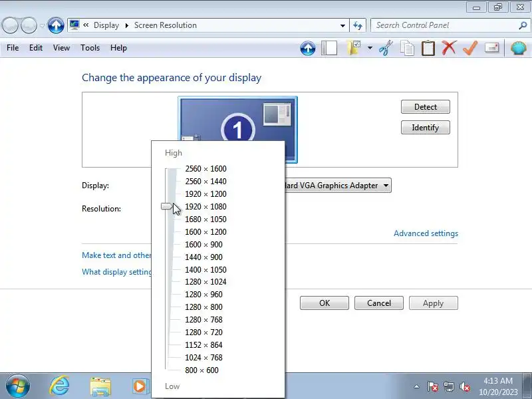Open the Display adapter dropdown
This screenshot has height=399, width=532.
click(x=338, y=186)
